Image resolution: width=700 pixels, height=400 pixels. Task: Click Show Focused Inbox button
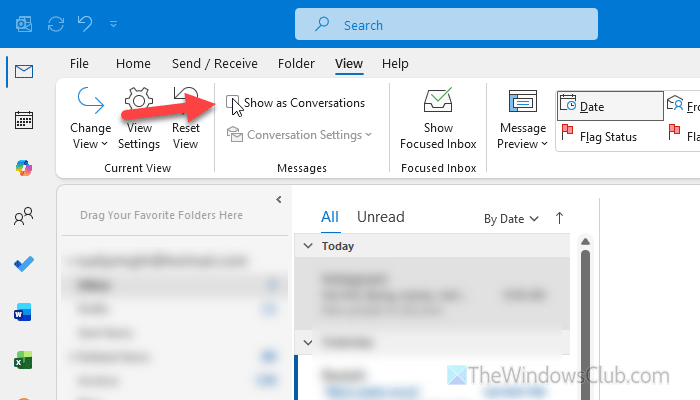438,118
